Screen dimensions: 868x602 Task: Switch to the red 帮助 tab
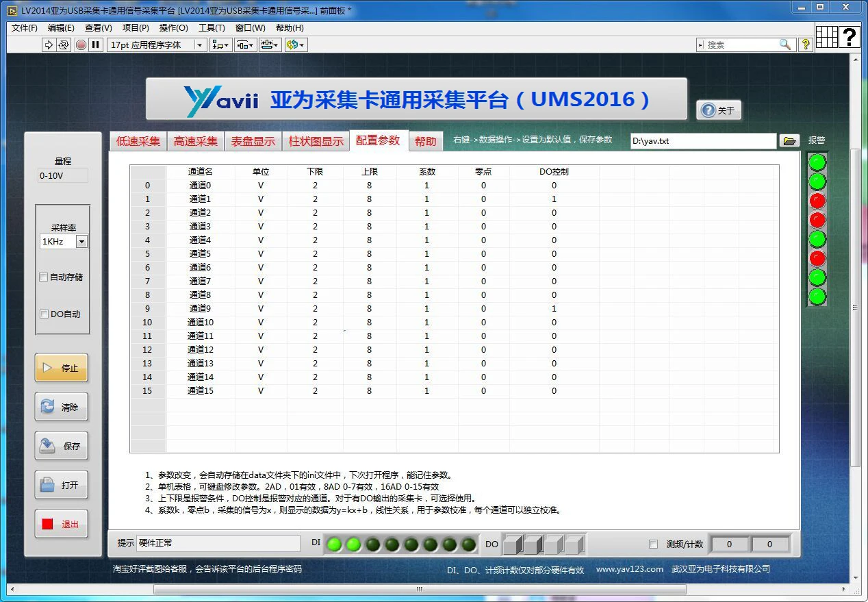tap(426, 141)
